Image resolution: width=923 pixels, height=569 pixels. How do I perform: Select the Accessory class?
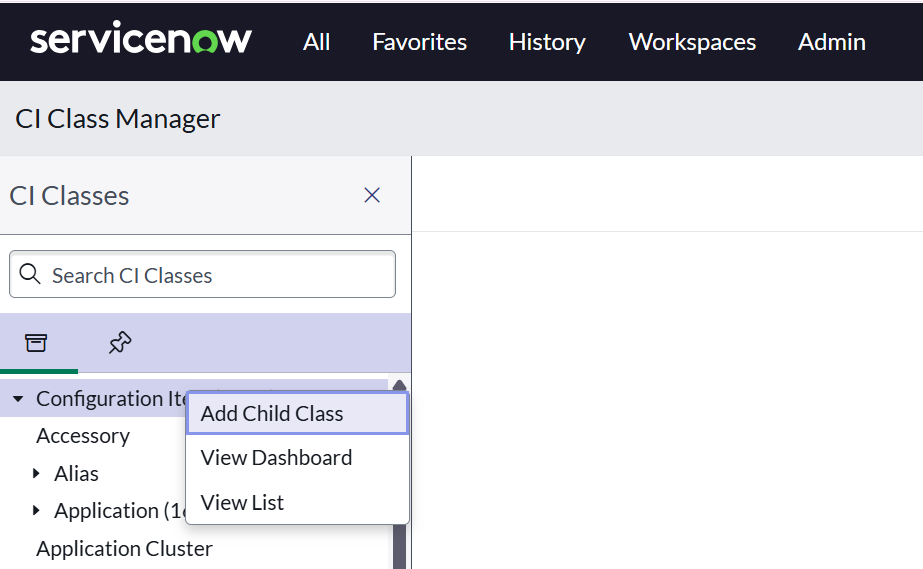click(x=83, y=436)
